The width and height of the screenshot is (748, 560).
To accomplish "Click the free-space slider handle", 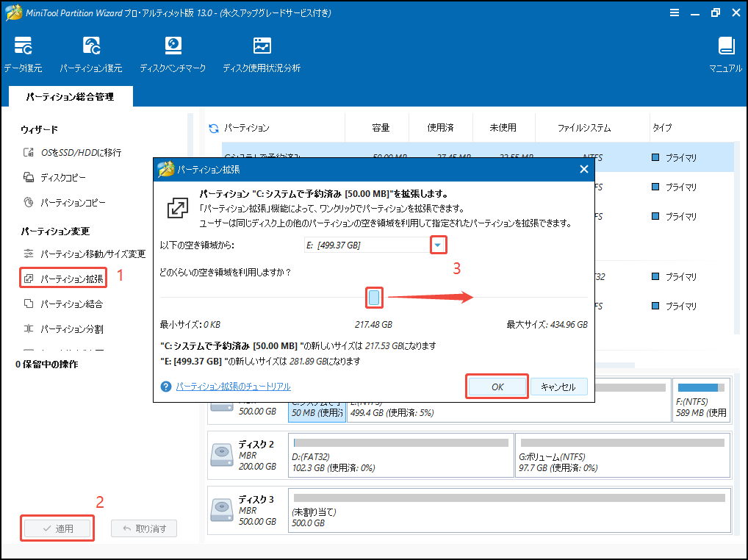I will [x=374, y=298].
